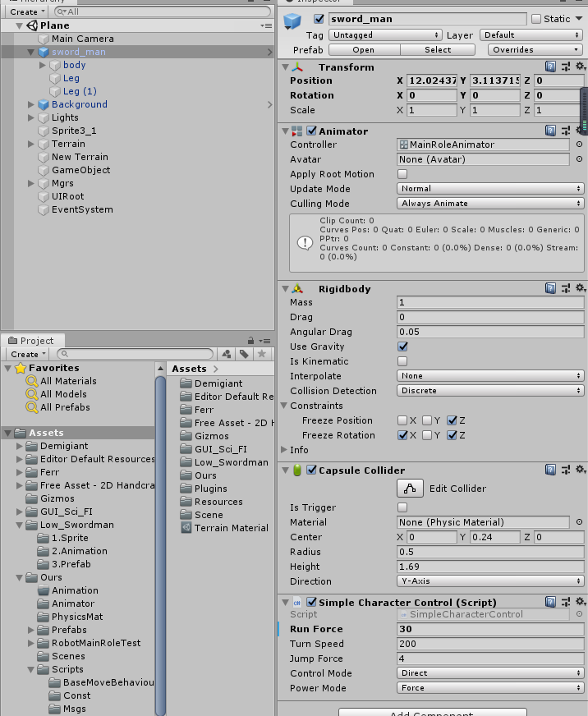Open the Terrain Material asset
Viewport: 588px width, 716px height.
tap(232, 528)
